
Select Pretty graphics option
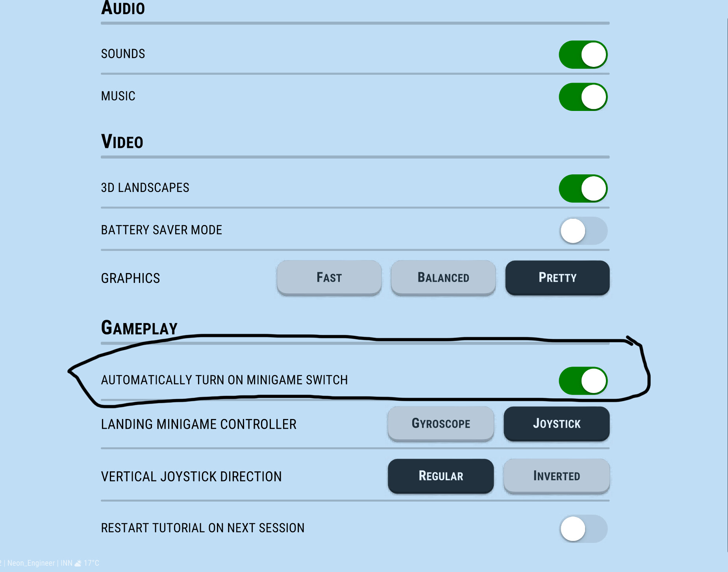coord(558,278)
